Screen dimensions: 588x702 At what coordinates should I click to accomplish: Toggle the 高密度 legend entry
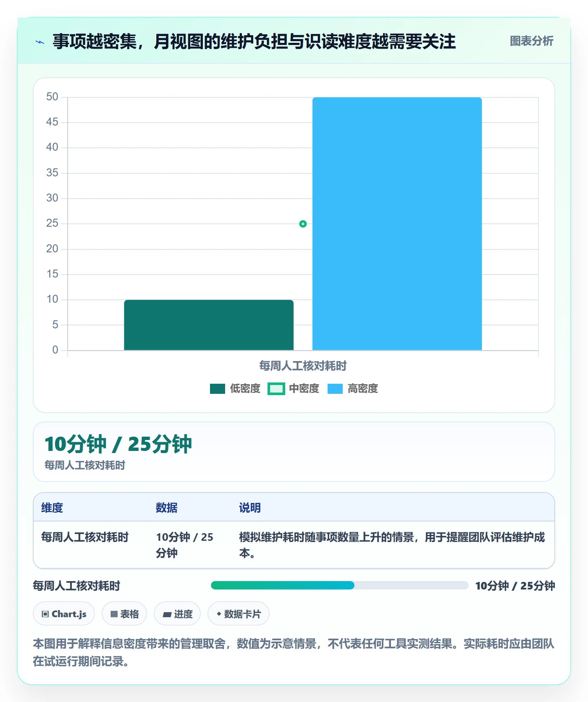pos(353,389)
